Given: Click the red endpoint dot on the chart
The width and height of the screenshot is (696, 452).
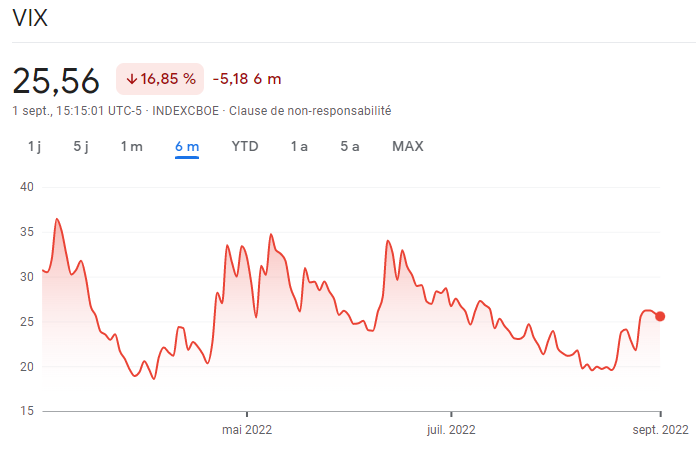Looking at the screenshot, I should tap(660, 316).
